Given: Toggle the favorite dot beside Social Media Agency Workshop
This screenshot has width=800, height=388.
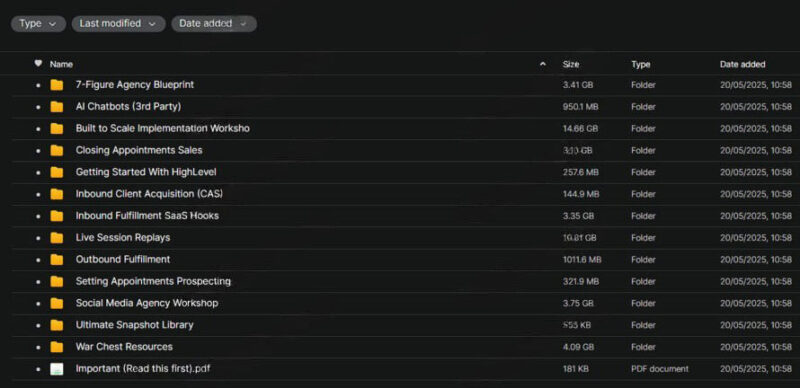Looking at the screenshot, I should 38,304.
